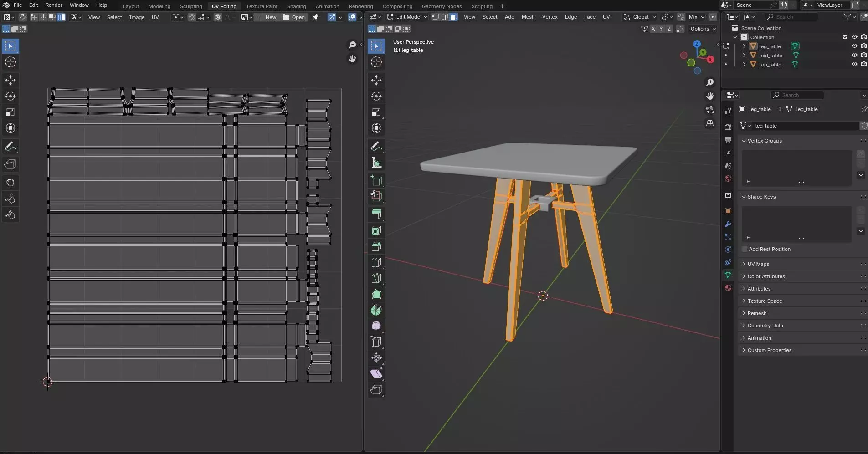Click the New image button
This screenshot has height=454, width=868.
pyautogui.click(x=267, y=17)
